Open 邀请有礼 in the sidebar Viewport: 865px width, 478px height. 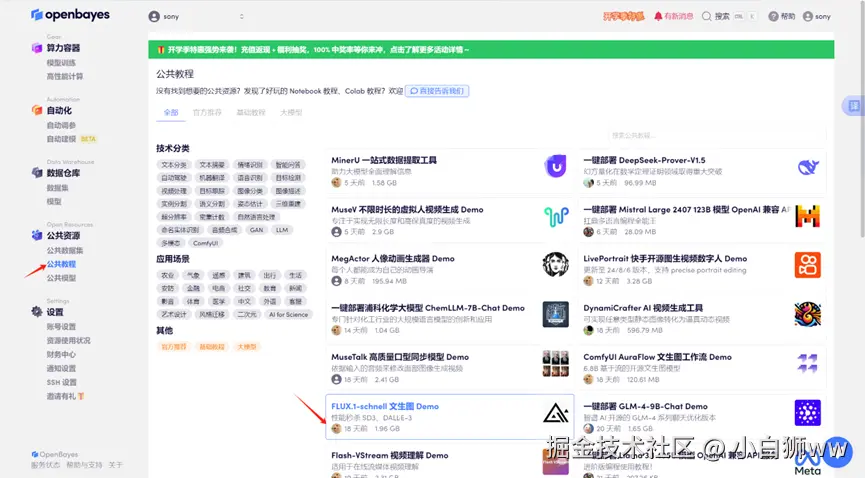(x=65, y=396)
